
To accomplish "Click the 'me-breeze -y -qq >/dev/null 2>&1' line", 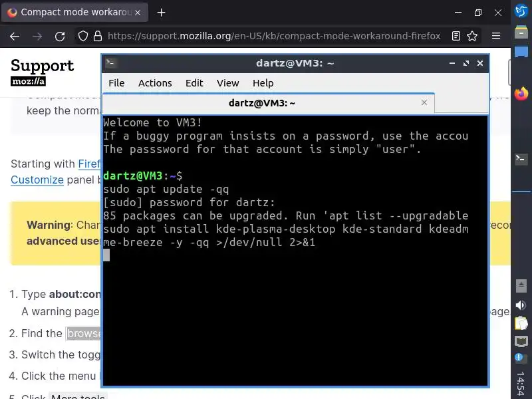I will pos(209,242).
